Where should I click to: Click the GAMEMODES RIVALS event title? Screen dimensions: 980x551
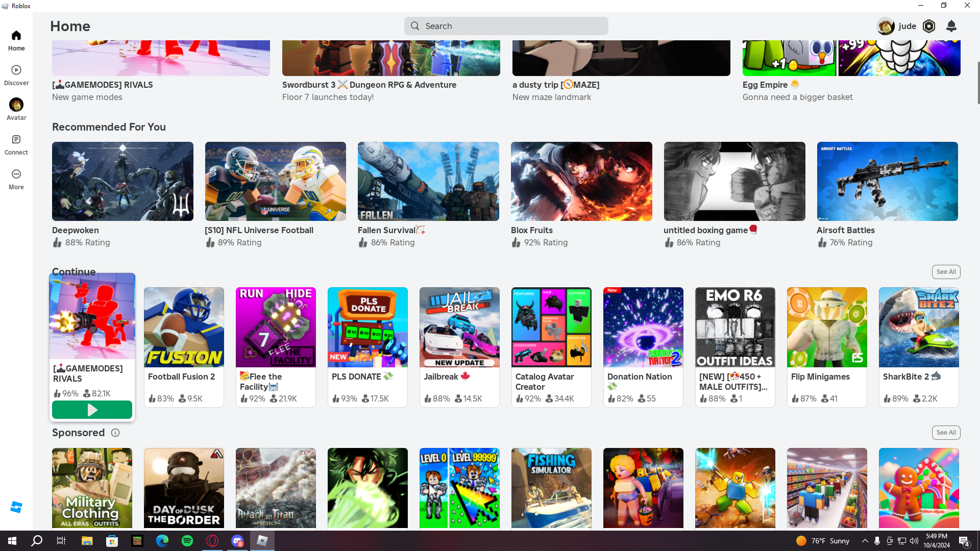[103, 85]
